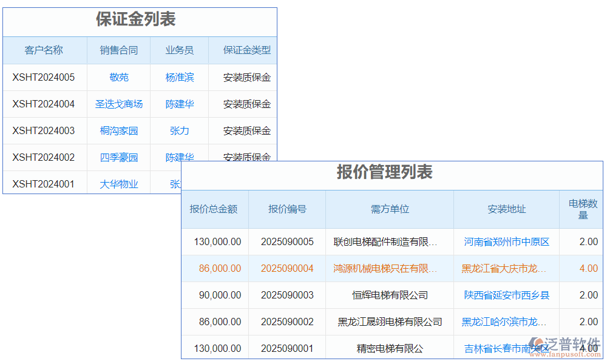Open customer link 敬苑
This screenshot has width=607, height=364.
coord(118,77)
